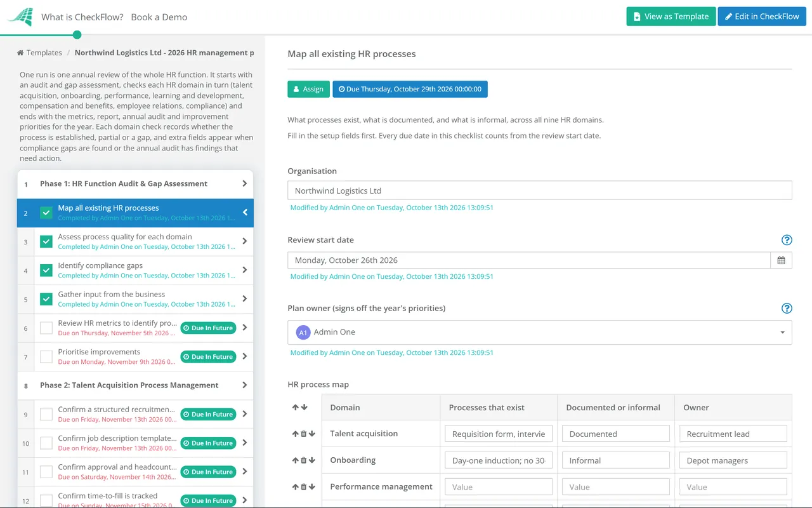Click the home icon beside Templates breadcrumb

pyautogui.click(x=20, y=53)
